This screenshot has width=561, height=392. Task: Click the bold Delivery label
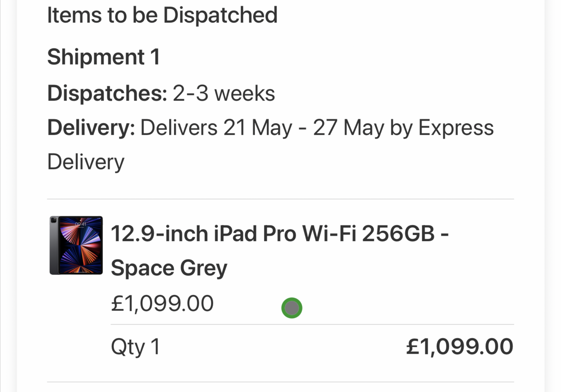[91, 128]
